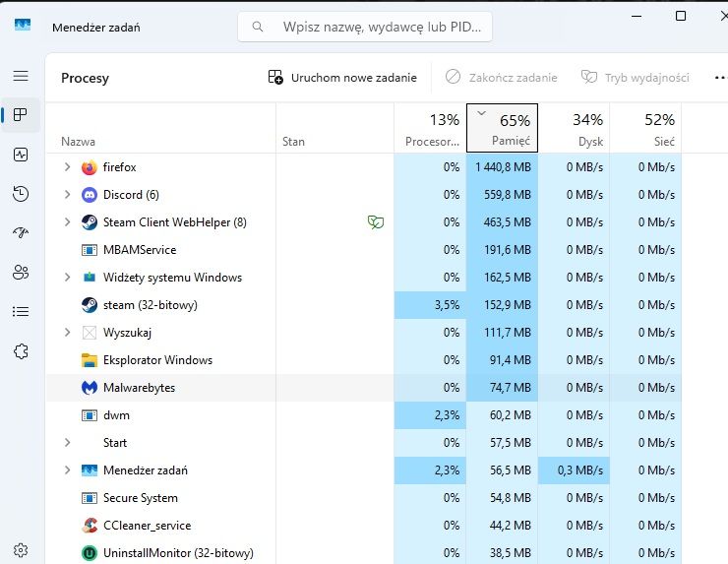Click the Procesy page heading

pyautogui.click(x=85, y=78)
